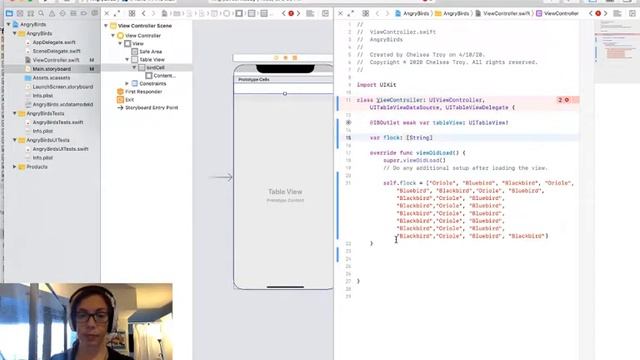Open the Debug navigator tab
This screenshot has height=360, width=640.
(x=73, y=13)
